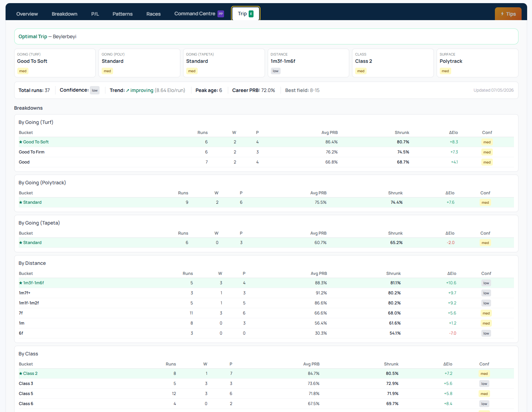Click the Class 5 row
Viewport: 532px width, 412px height.
pos(266,394)
